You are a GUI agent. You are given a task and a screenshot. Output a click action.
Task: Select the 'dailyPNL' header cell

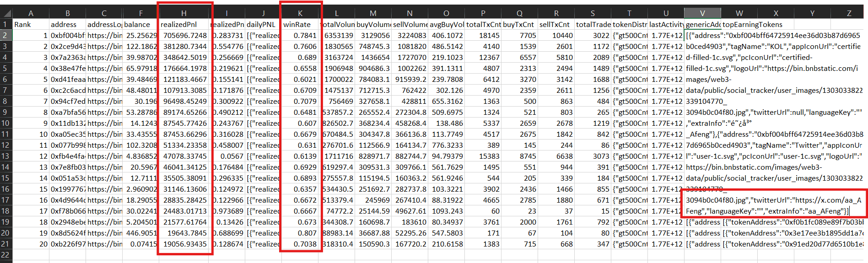click(263, 24)
